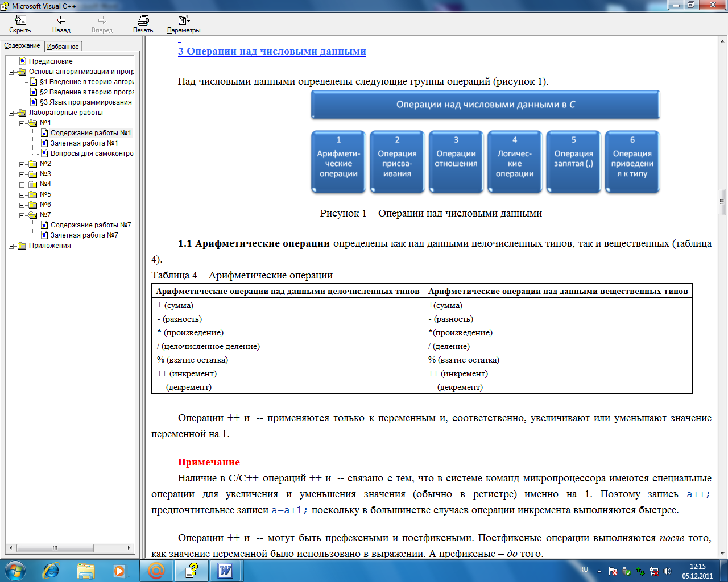This screenshot has height=582, width=728.
Task: Click the red Примечание heading
Action: (209, 462)
